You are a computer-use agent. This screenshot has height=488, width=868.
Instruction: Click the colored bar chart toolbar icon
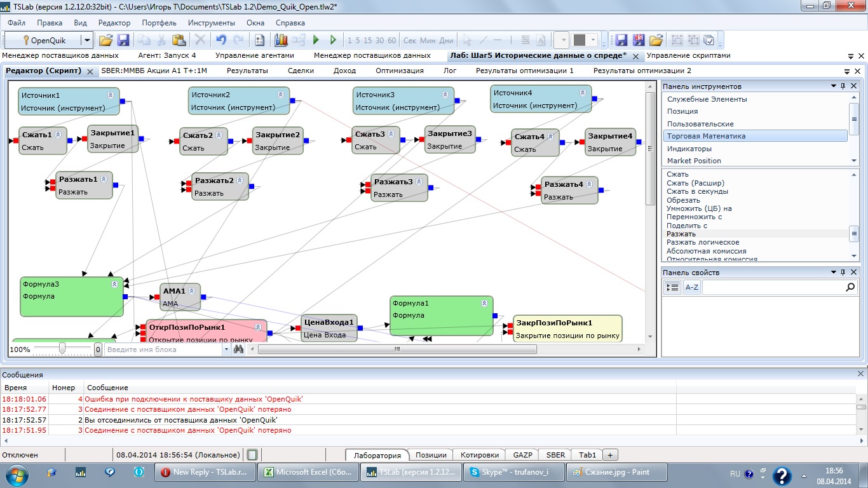[x=281, y=40]
